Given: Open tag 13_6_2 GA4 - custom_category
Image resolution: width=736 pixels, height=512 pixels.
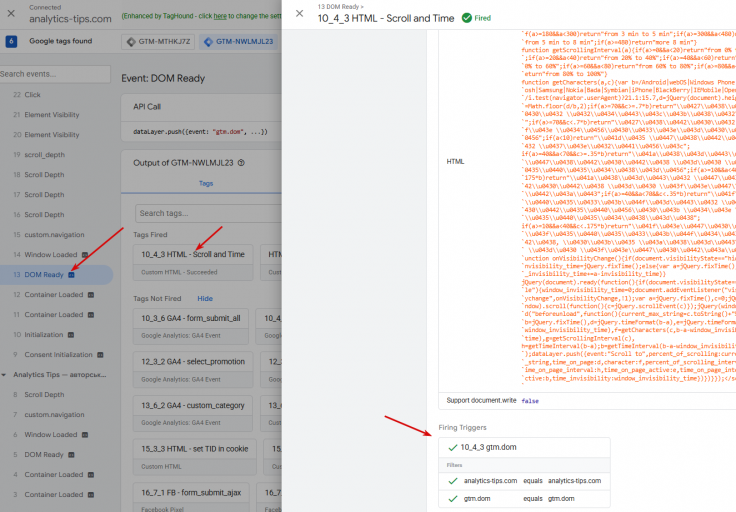Looking at the screenshot, I should tap(193, 413).
